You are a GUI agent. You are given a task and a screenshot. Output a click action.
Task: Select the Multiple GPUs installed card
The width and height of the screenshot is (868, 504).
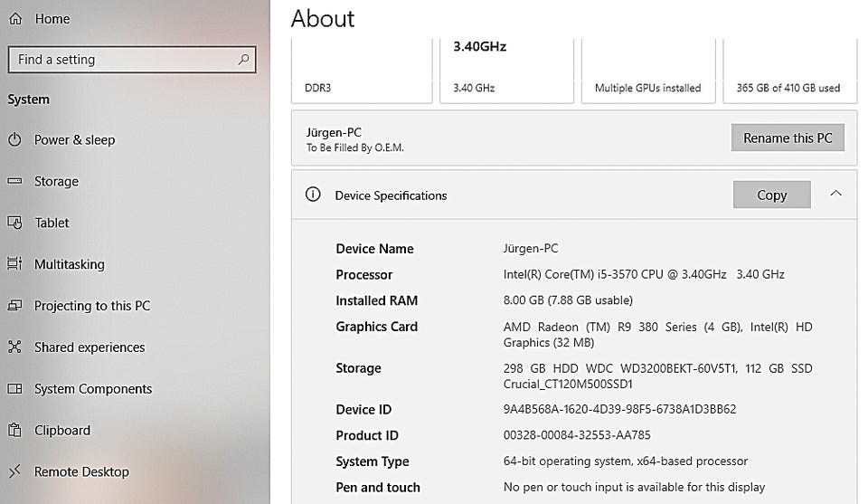coord(647,71)
